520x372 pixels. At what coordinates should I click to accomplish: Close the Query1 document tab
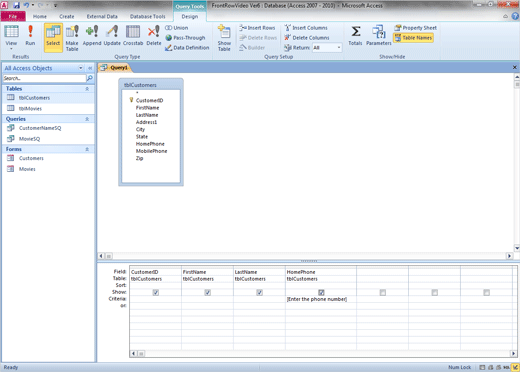pyautogui.click(x=514, y=67)
